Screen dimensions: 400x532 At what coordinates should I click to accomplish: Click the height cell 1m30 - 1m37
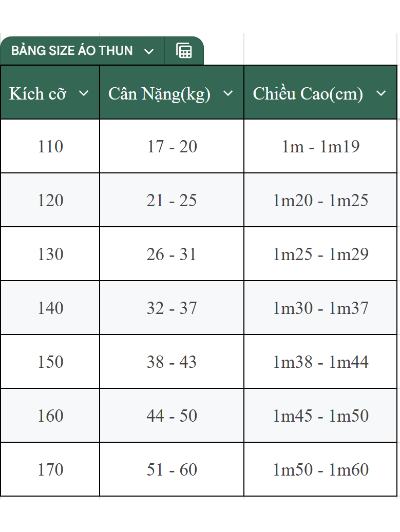[x=320, y=308]
